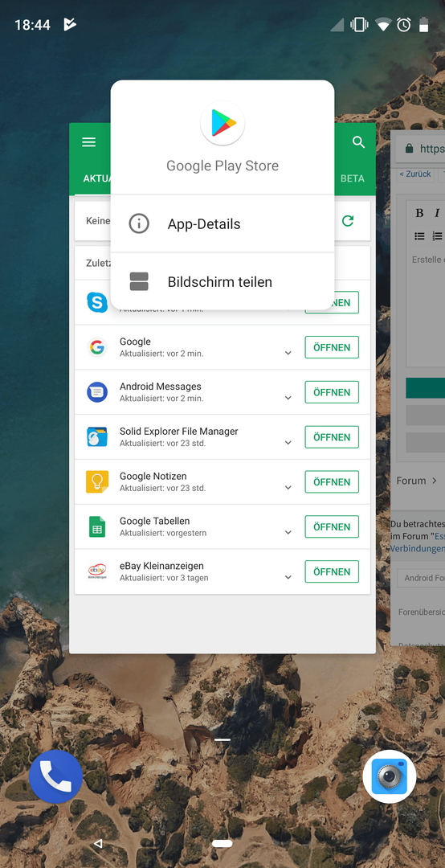This screenshot has width=445, height=868.
Task: Expand the Android Messages details chevron
Action: (288, 398)
